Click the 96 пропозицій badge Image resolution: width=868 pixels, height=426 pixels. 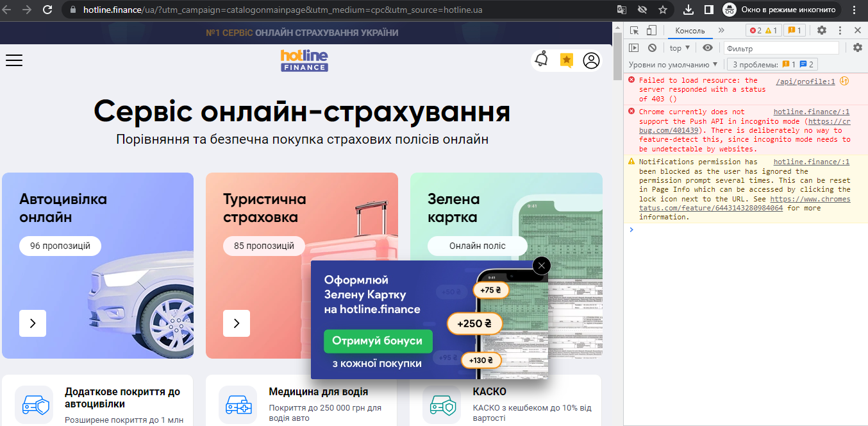coord(60,246)
